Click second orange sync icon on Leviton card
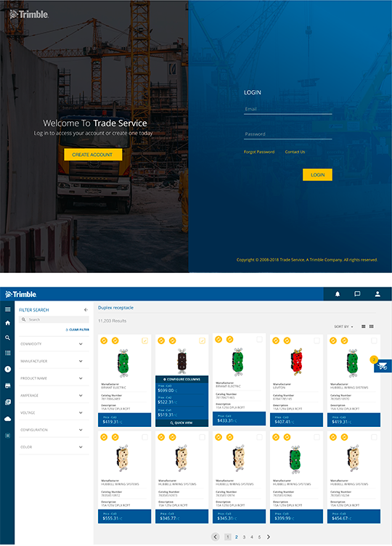This screenshot has height=546, width=392. coord(287,341)
